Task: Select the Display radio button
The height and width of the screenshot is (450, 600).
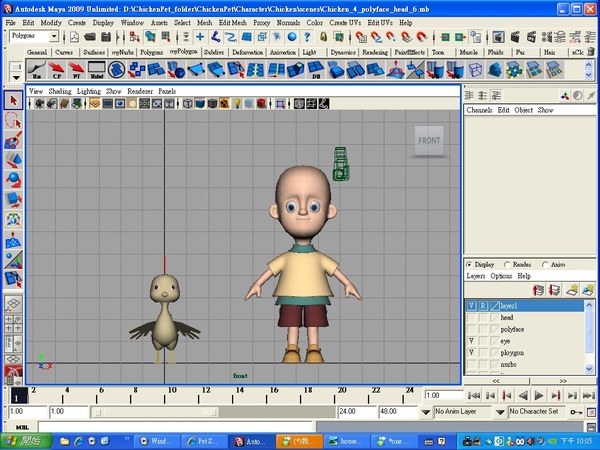Action: click(469, 264)
